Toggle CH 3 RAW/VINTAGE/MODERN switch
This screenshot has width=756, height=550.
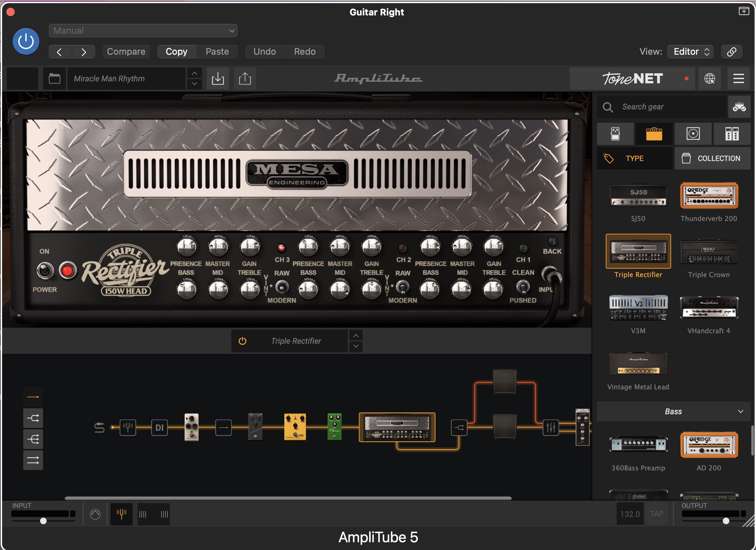pos(282,287)
